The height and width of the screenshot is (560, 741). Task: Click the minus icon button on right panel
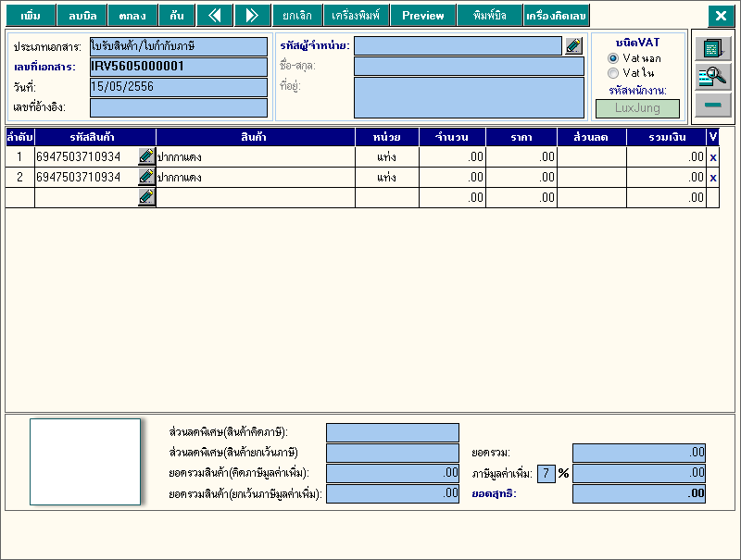[712, 105]
